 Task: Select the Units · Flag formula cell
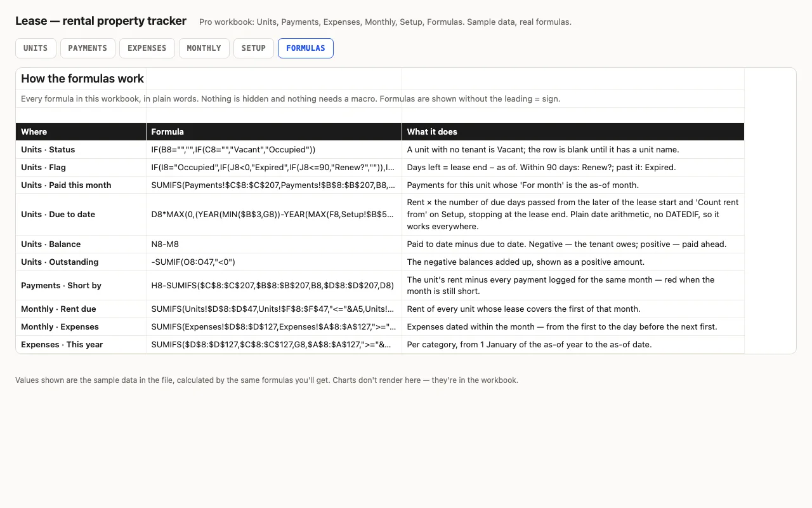point(274,168)
